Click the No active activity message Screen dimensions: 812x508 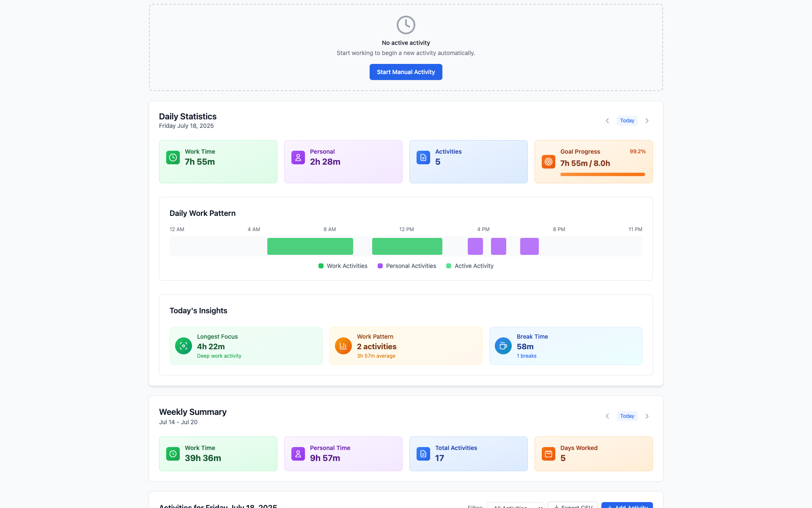(406, 43)
